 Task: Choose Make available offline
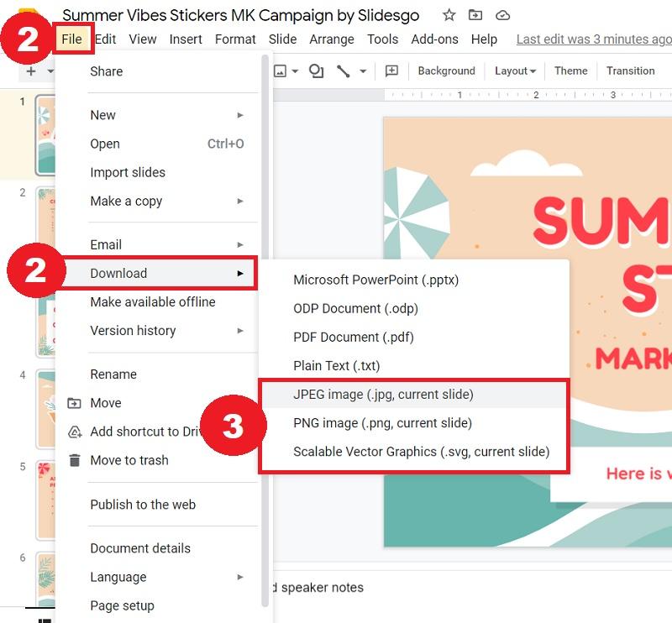(x=157, y=302)
